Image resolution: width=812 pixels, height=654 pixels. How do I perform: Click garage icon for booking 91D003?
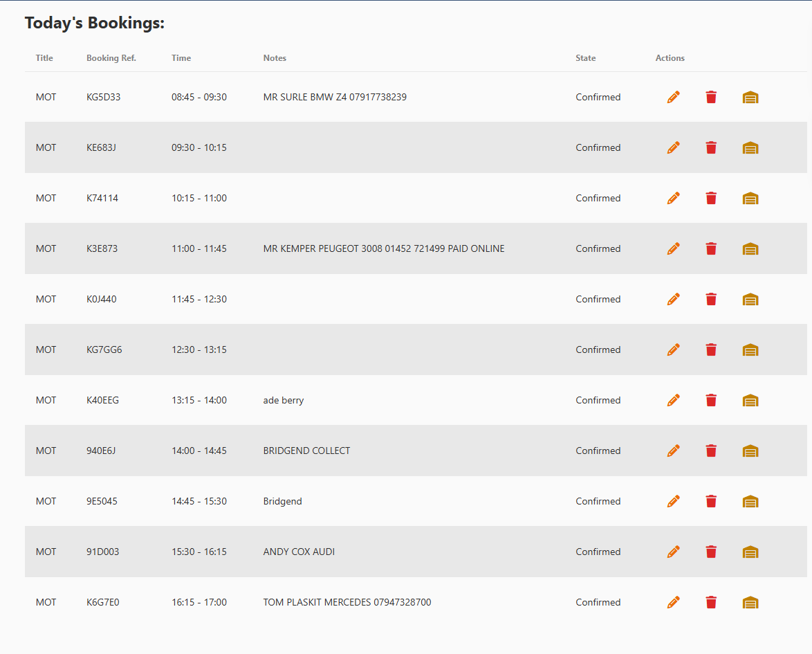750,552
